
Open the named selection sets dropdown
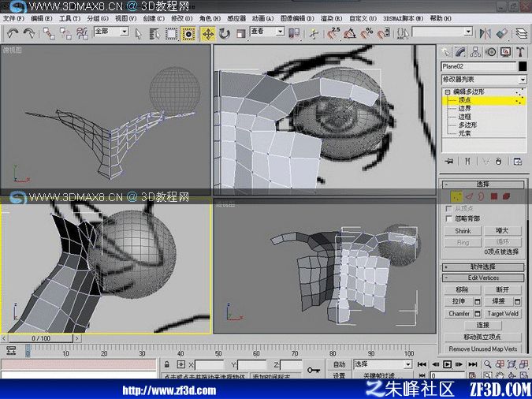(468, 32)
